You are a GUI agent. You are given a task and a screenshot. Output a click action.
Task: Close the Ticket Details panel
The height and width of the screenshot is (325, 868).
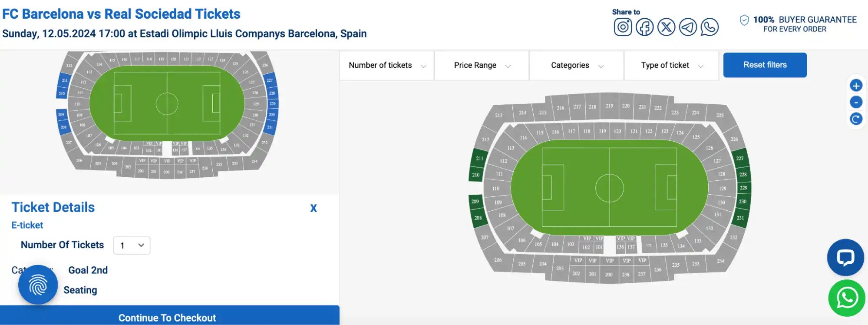314,208
